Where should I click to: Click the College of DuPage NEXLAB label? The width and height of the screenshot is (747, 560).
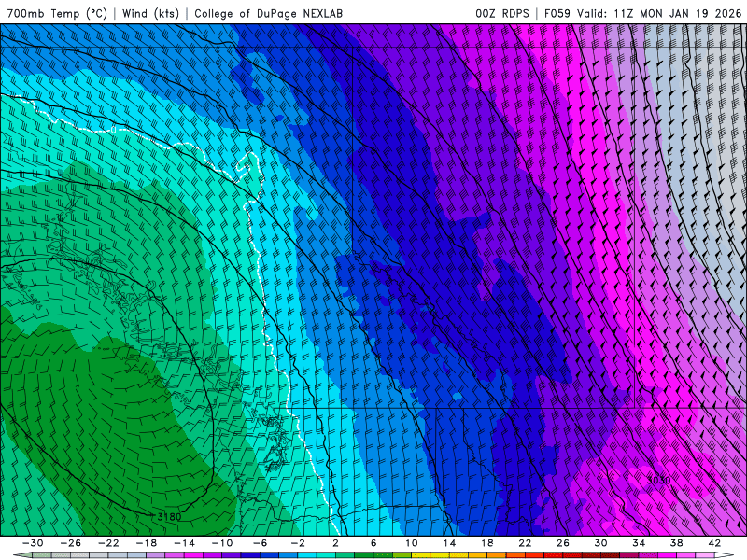pyautogui.click(x=268, y=13)
